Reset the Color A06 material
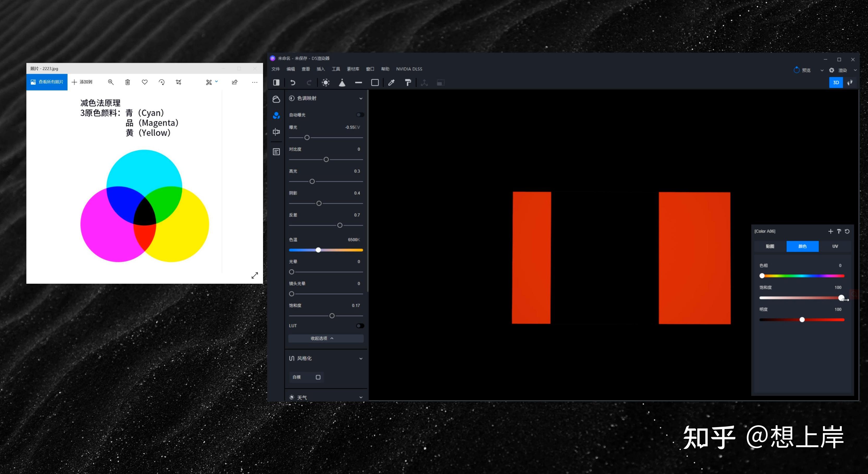This screenshot has height=474, width=868. coord(847,231)
